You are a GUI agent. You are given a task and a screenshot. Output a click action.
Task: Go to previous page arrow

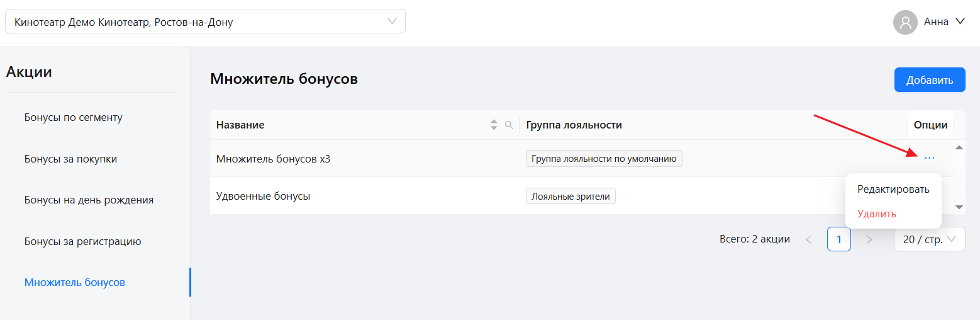(x=809, y=239)
